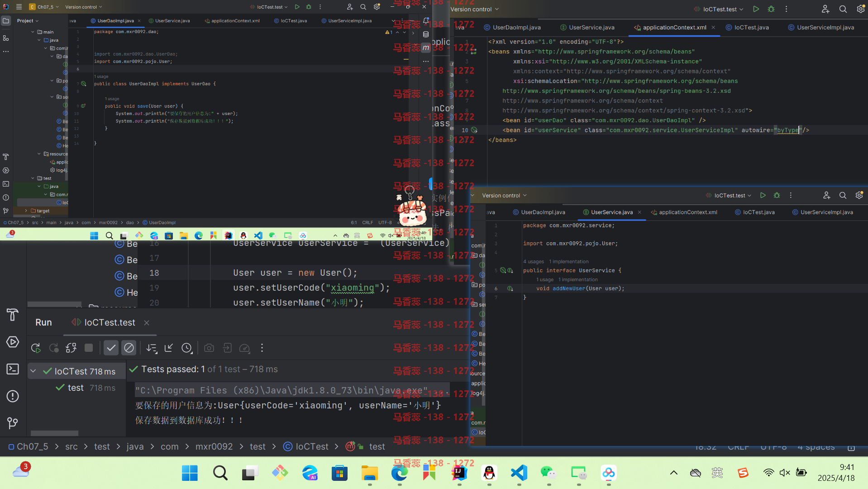Click IoCTest class in large breadcrumb bar
868x489 pixels.
[x=306, y=446]
